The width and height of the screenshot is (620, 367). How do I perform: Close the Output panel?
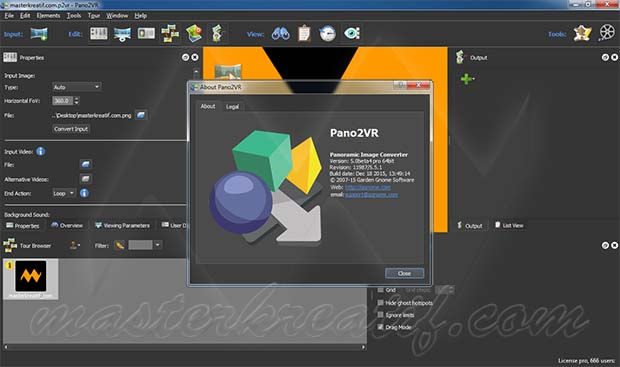(614, 57)
